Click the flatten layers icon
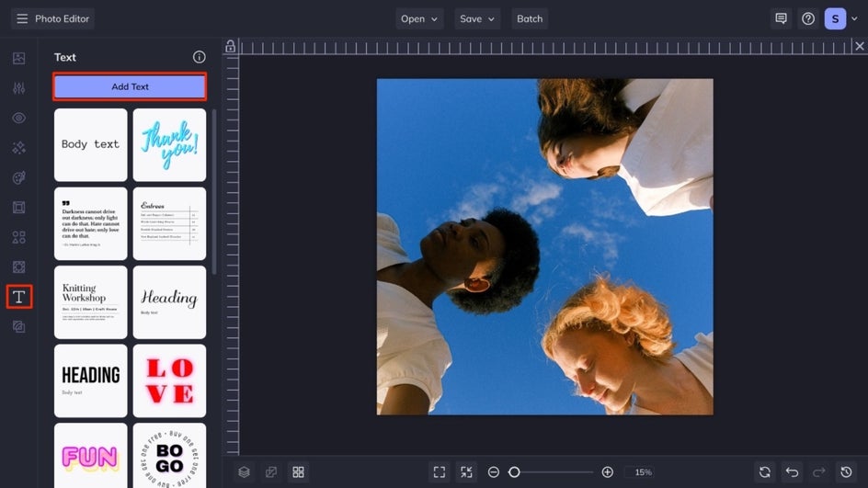The width and height of the screenshot is (868, 488). 271,472
